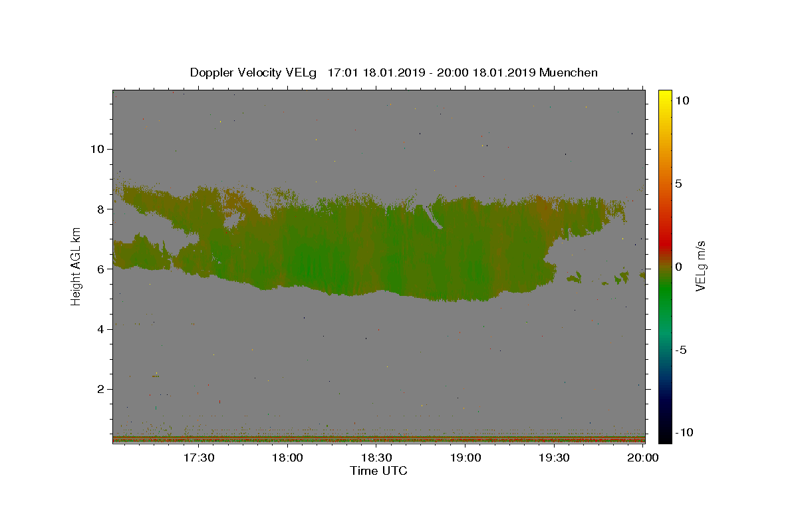Click the height axis label '8'
The width and height of the screenshot is (798, 532).
point(99,209)
